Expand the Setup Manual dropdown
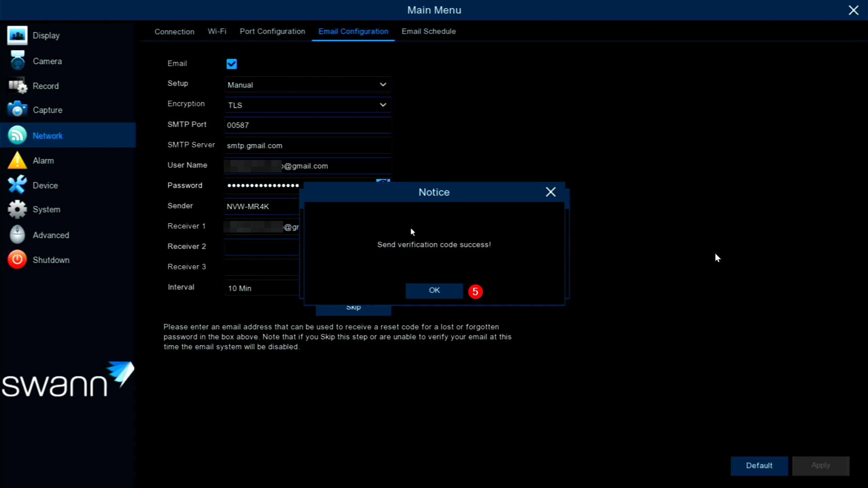The image size is (868, 488). [x=308, y=85]
